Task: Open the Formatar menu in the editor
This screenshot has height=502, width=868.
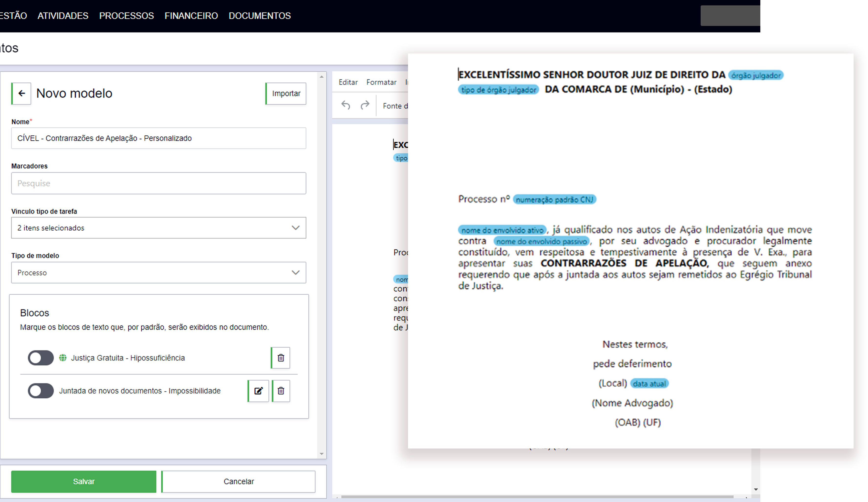Action: point(381,82)
